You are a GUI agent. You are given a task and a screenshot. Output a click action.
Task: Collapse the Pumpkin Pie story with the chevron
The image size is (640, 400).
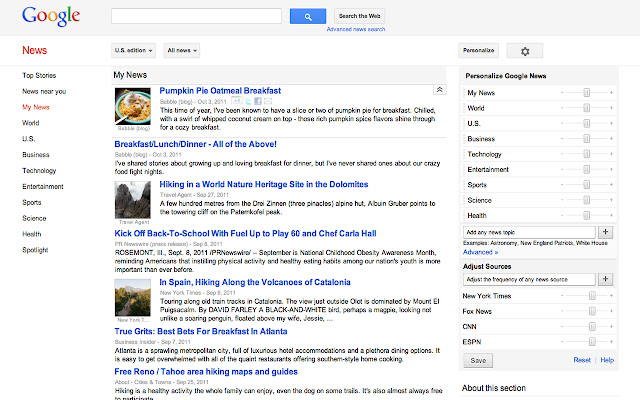(440, 90)
